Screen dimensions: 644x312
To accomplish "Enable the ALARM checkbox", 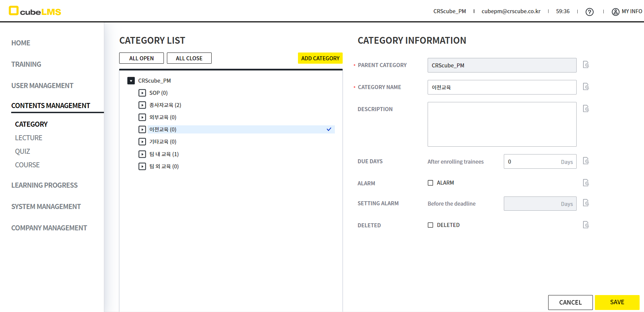I will (430, 183).
